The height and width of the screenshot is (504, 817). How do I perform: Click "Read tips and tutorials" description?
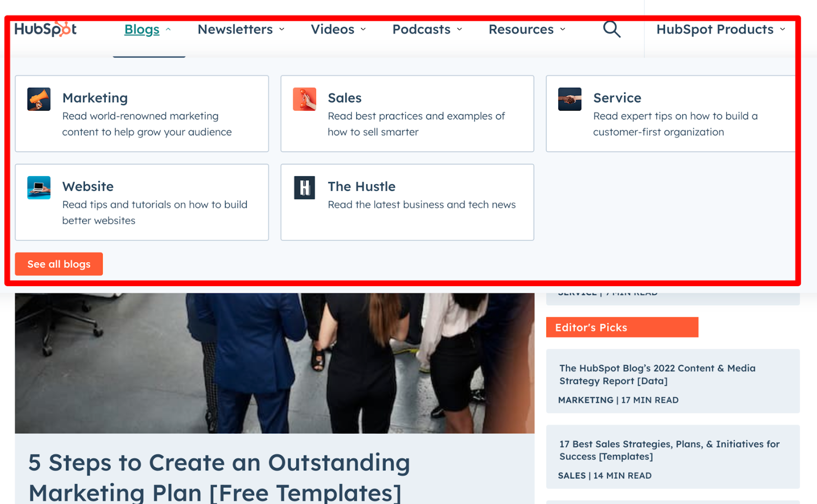pyautogui.click(x=155, y=213)
